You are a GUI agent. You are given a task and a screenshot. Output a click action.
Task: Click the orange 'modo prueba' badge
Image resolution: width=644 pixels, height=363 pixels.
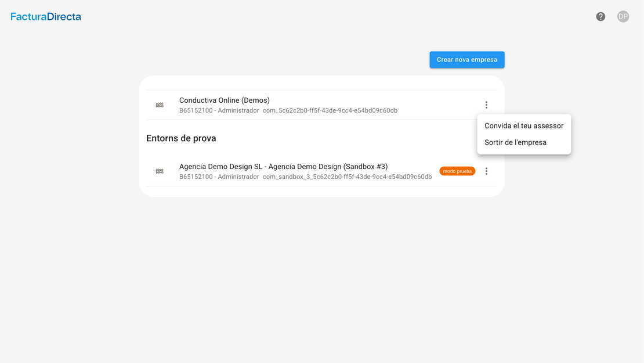coord(457,171)
